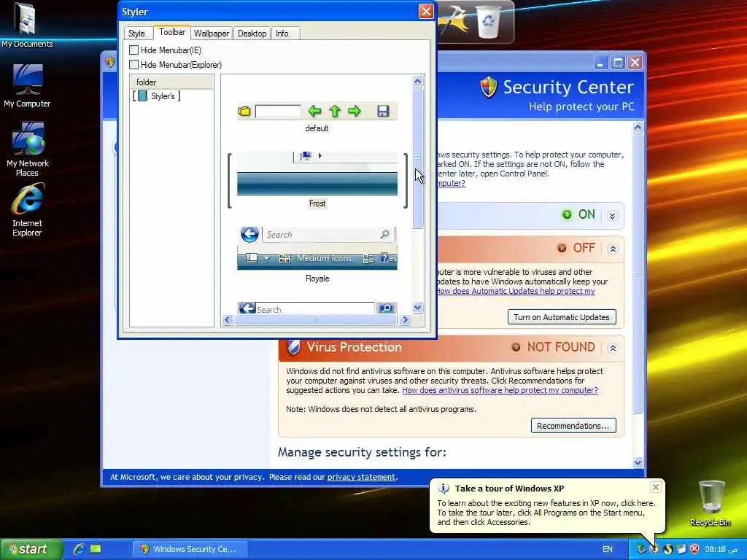Screen dimensions: 747x560
Task: Click the green forward arrow in default toolbar
Action: pyautogui.click(x=355, y=112)
